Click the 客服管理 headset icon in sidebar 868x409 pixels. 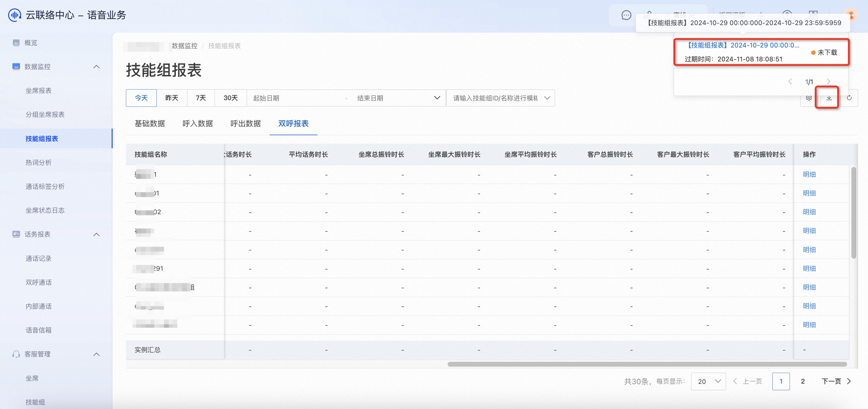click(16, 354)
